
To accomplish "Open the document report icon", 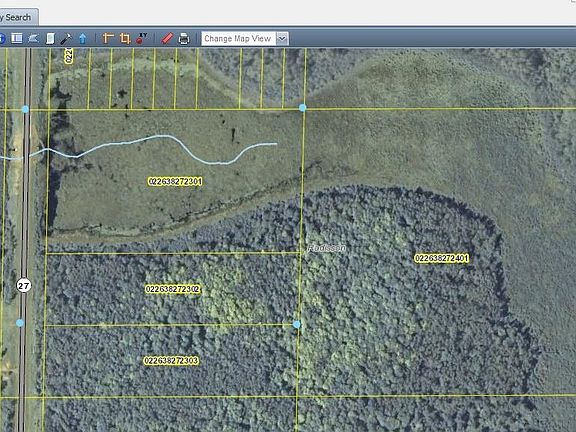I will pos(50,38).
